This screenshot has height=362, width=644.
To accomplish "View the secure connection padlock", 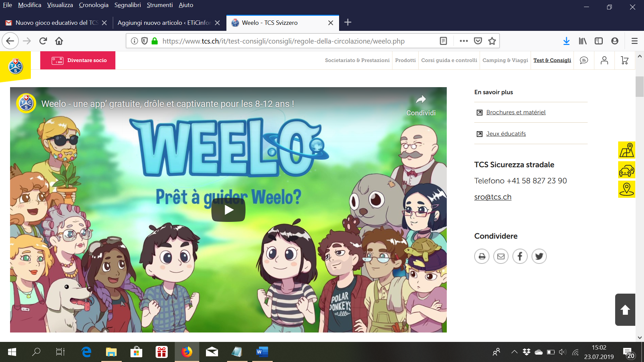I will tap(155, 41).
